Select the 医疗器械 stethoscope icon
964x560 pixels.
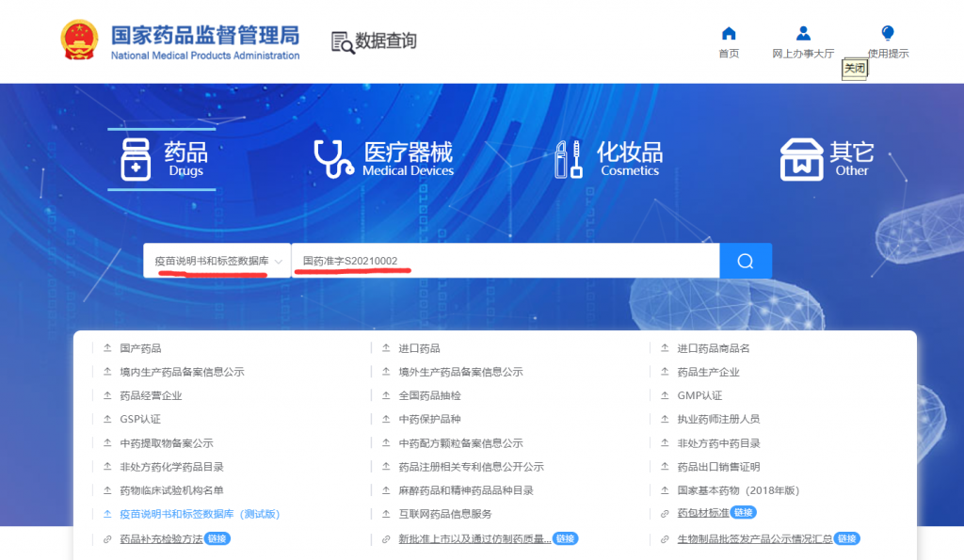coord(333,159)
